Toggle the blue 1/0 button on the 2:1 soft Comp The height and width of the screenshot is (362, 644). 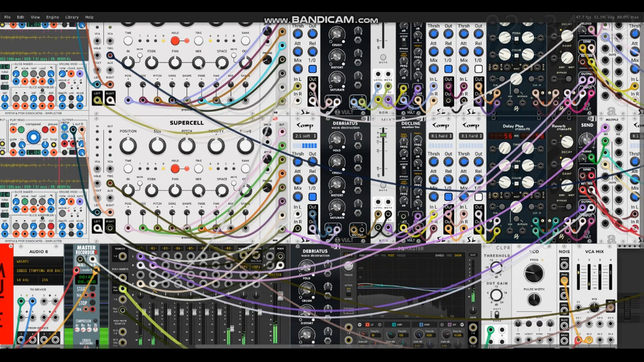(x=312, y=197)
